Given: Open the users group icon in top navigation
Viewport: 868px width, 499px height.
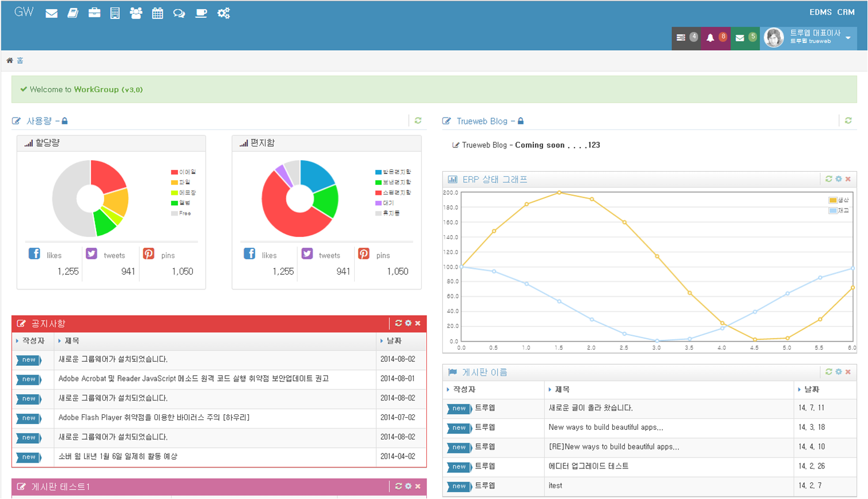Looking at the screenshot, I should pyautogui.click(x=136, y=13).
